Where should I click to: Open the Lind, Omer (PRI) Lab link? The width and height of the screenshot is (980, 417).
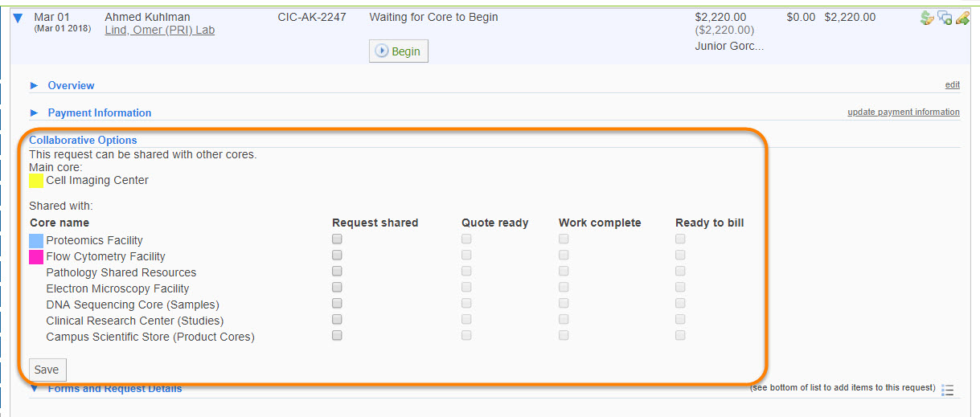point(159,31)
